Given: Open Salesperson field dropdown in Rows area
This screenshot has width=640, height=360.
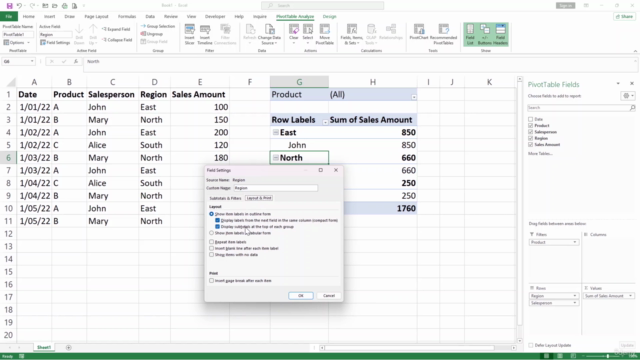Looking at the screenshot, I should [575, 303].
